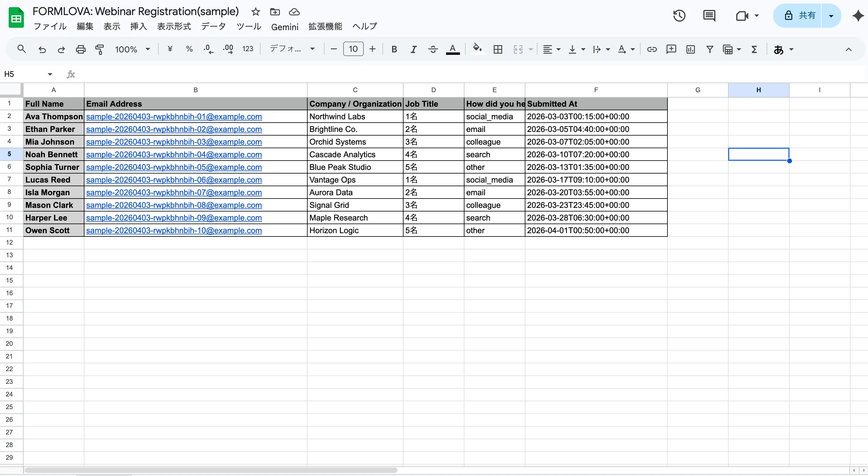Star this spreadsheet document
Viewport: 868px width, 476px height.
point(255,12)
